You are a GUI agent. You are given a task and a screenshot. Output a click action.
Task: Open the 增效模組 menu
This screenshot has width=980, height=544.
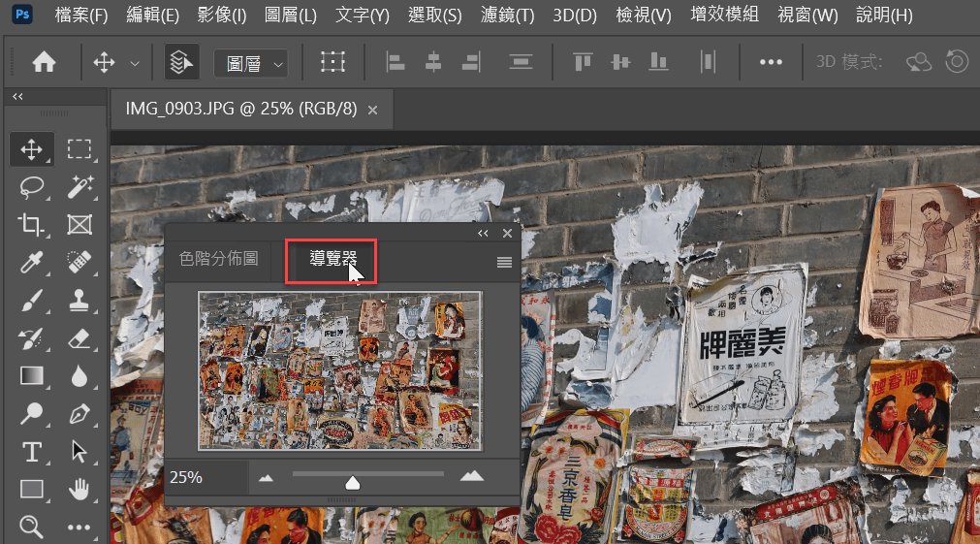coord(724,15)
